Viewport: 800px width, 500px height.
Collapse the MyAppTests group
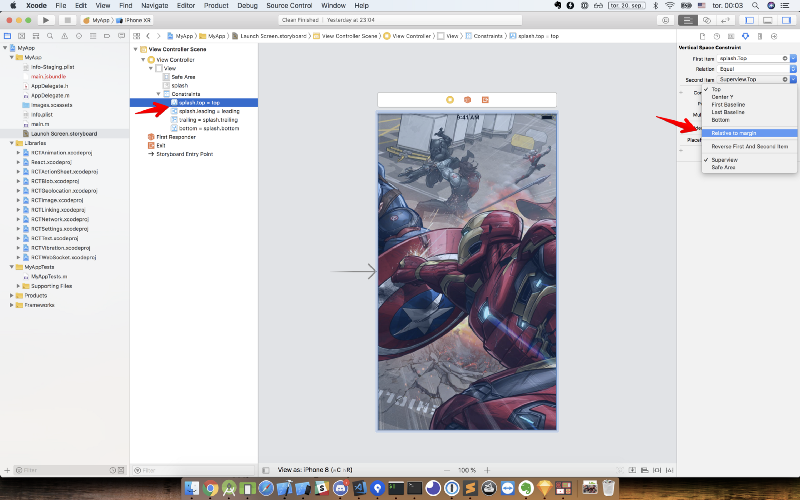(12, 267)
